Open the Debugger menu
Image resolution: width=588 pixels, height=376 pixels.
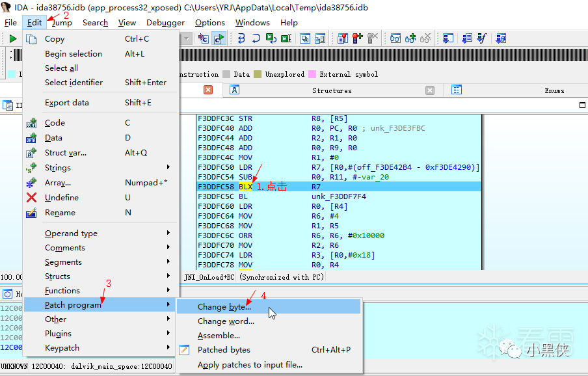point(165,23)
